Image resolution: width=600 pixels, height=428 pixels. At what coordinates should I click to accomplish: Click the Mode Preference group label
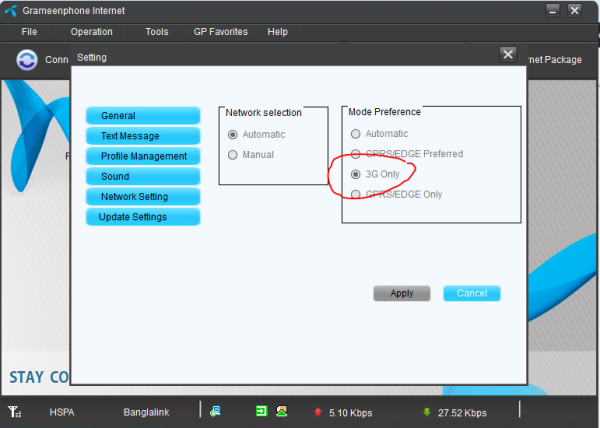pos(384,112)
